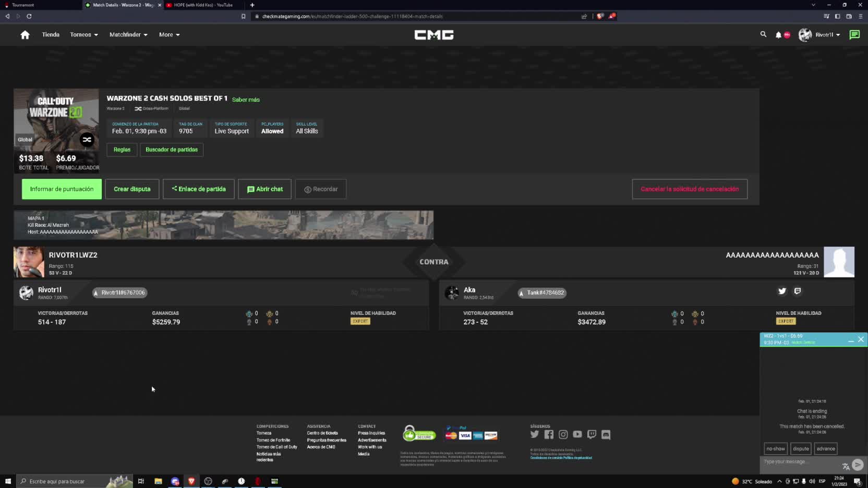This screenshot has width=868, height=488.
Task: Open Aka's Twitch channel icon
Action: coord(798,291)
